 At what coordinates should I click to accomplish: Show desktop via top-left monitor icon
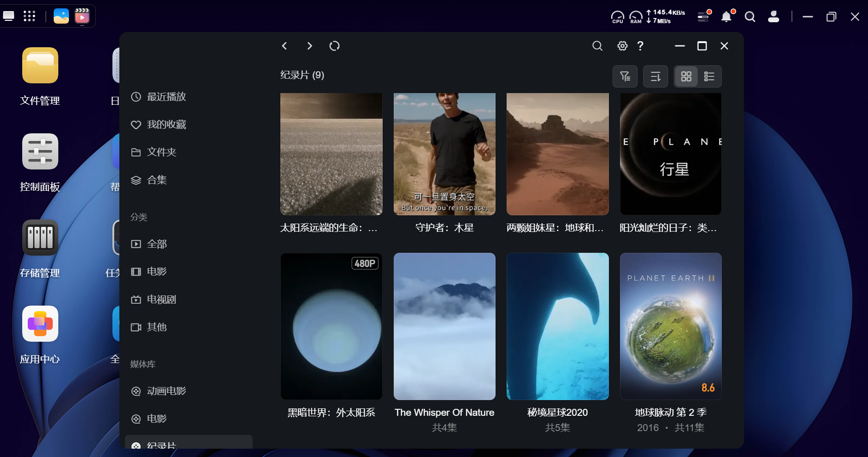(9, 16)
